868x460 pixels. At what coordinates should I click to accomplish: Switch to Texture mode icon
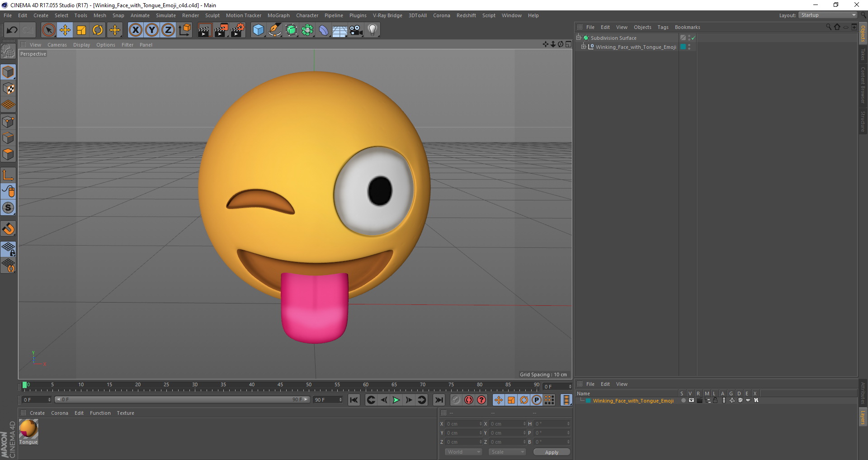pyautogui.click(x=8, y=88)
